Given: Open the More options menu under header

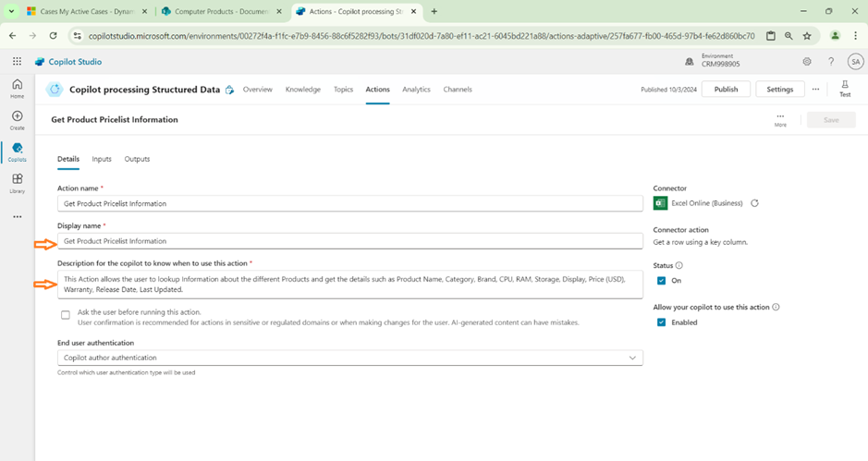Looking at the screenshot, I should tap(780, 119).
